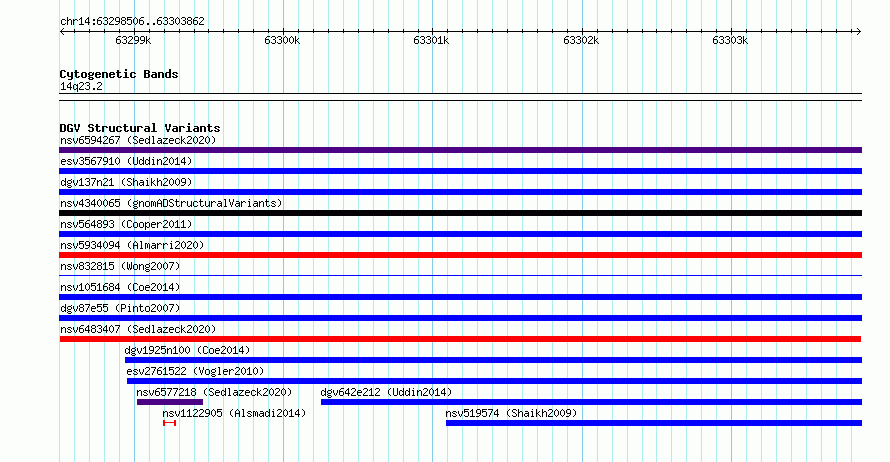The width and height of the screenshot is (890, 462).
Task: Open the esv3567910 (Uddin2014) label
Action: pos(126,161)
